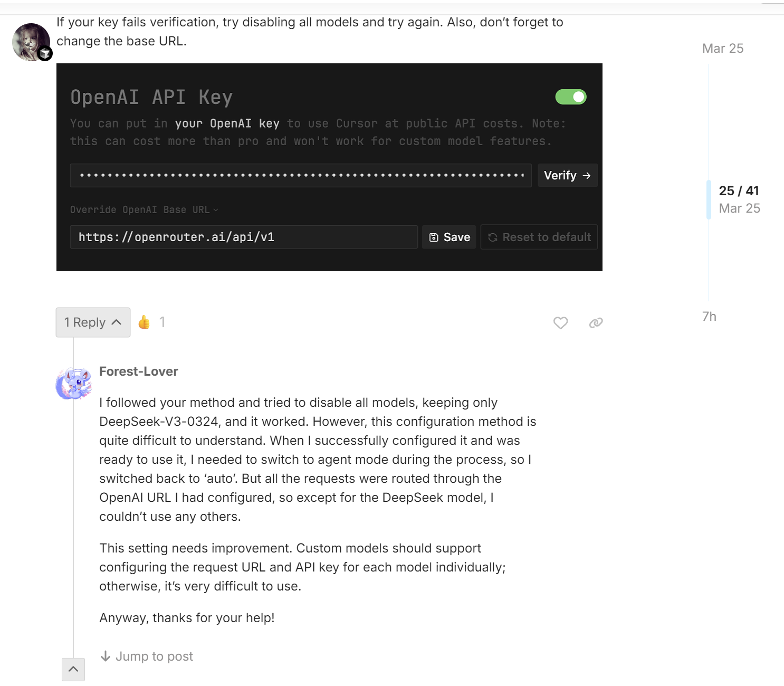Screen dimensions: 784x686
Task: Open Forest-Lover's profile name link
Action: click(139, 371)
